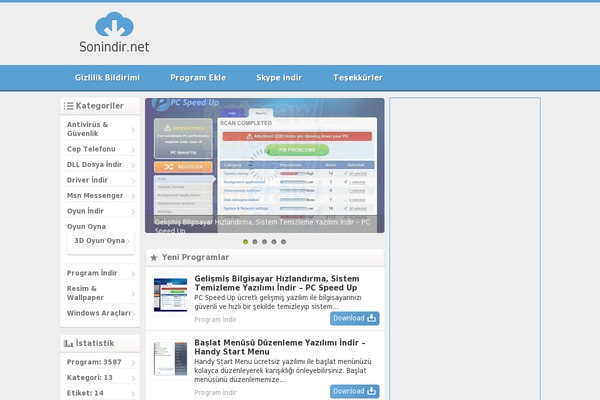Open Antivirüs & Güvenlik category
This screenshot has width=600, height=400.
[x=88, y=129]
